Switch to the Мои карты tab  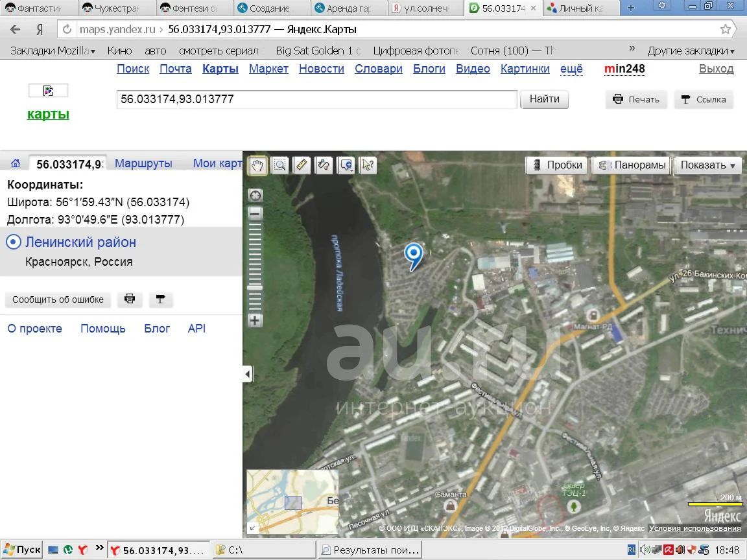[x=217, y=163]
